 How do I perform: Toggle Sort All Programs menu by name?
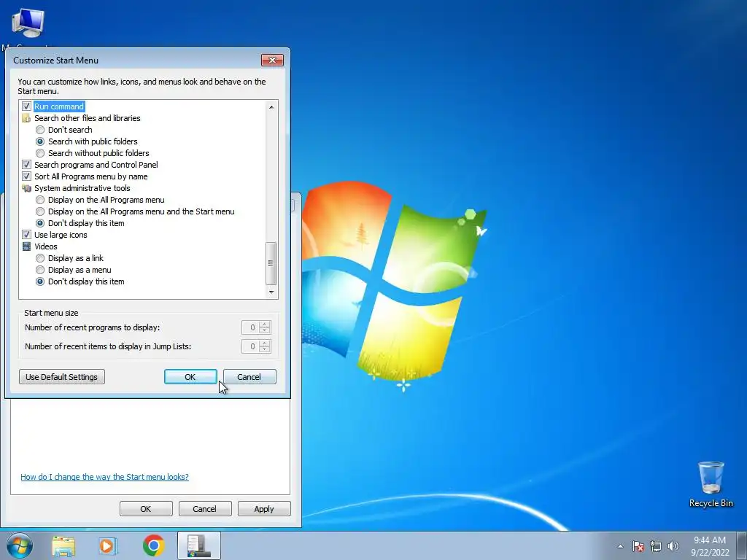(x=27, y=176)
